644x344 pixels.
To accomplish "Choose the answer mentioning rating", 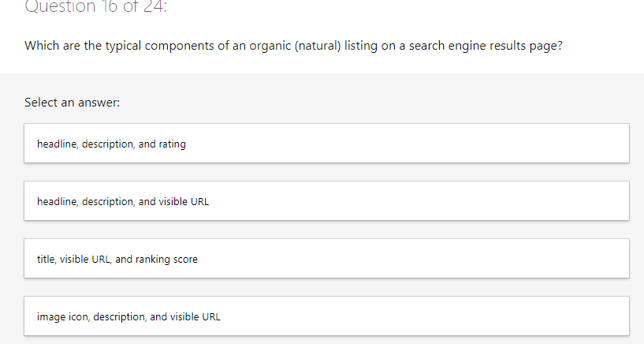I will (x=112, y=144).
